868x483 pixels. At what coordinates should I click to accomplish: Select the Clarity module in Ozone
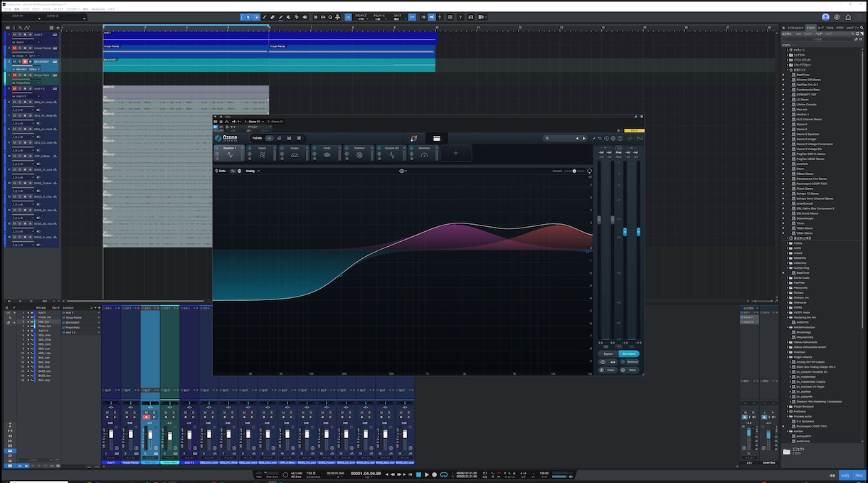[327, 153]
